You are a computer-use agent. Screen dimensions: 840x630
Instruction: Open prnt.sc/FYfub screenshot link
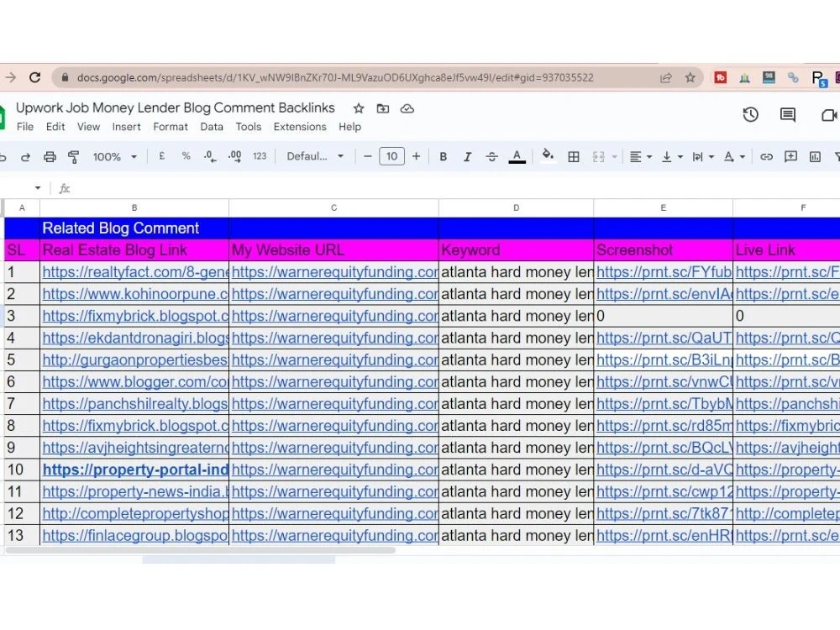tap(664, 272)
